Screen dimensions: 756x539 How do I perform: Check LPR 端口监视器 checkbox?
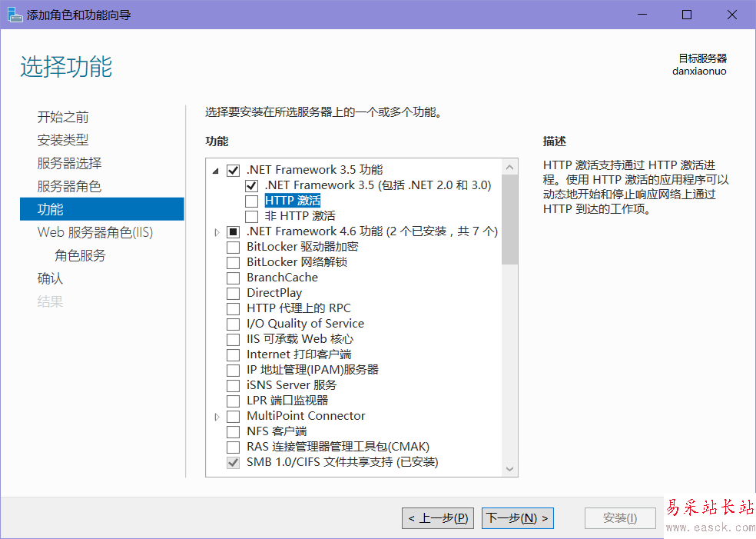tap(233, 401)
